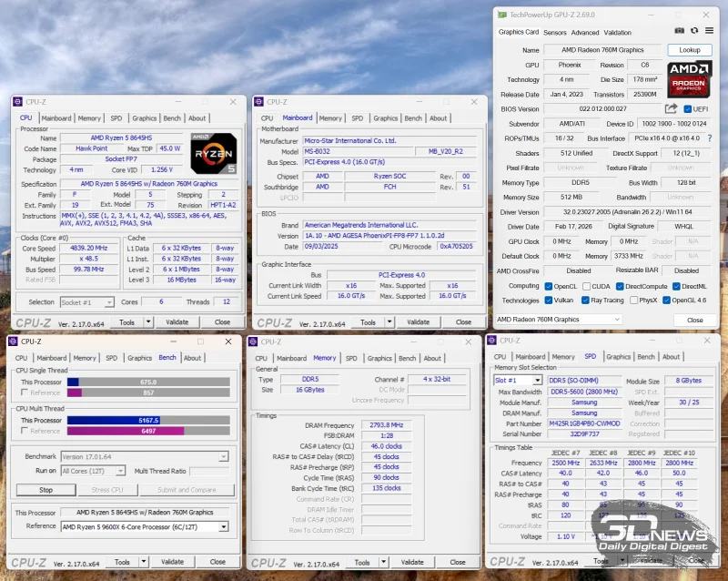Click the GPU-Z screenshot camera icon

(682, 32)
